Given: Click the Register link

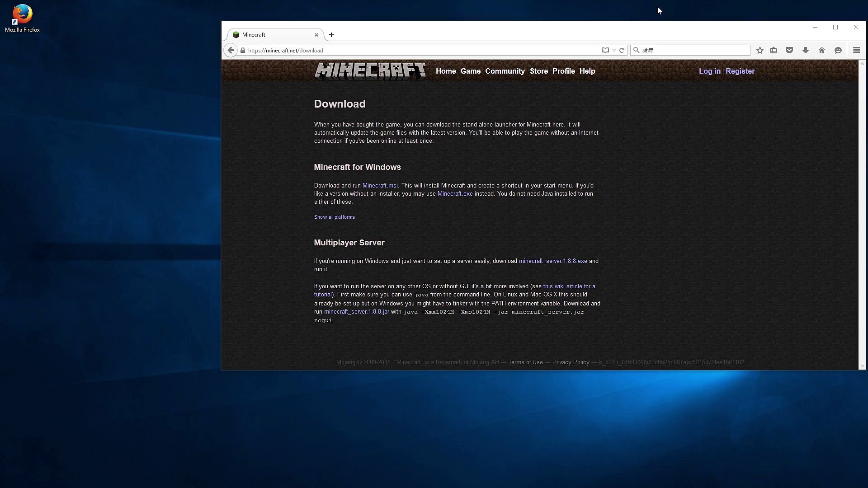Looking at the screenshot, I should 740,71.
